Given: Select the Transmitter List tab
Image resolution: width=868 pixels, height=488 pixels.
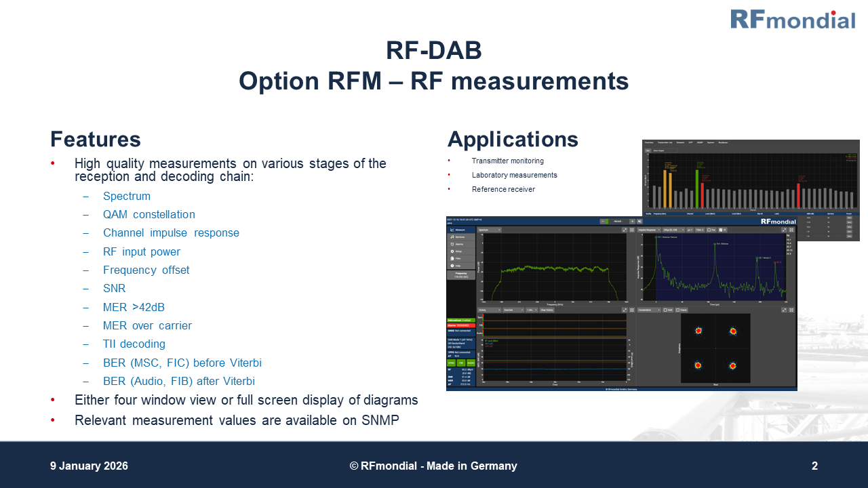Looking at the screenshot, I should 665,142.
